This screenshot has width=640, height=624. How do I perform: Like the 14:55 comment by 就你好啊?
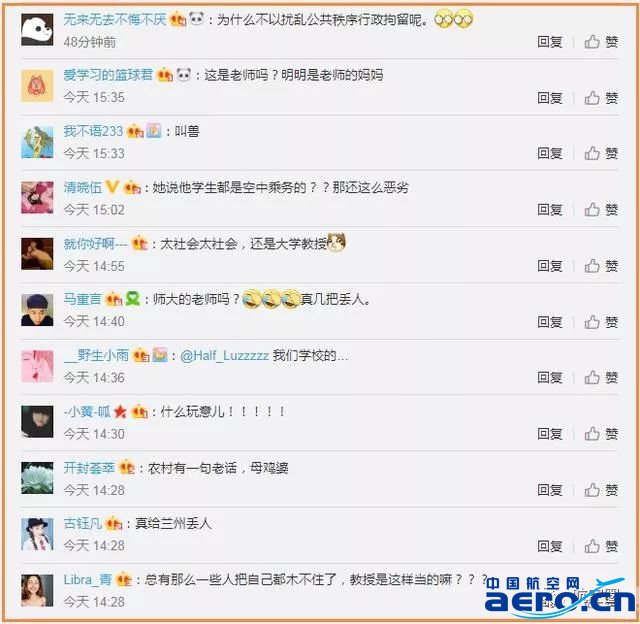tap(601, 266)
